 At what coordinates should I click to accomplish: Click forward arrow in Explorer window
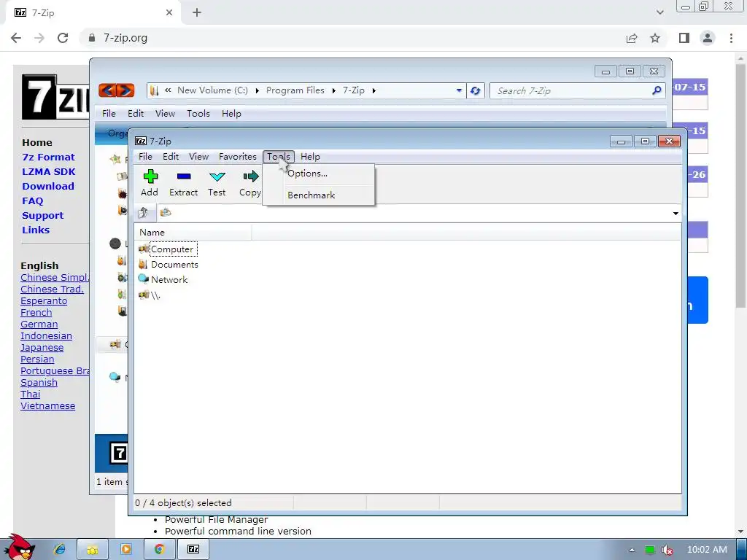pos(125,90)
